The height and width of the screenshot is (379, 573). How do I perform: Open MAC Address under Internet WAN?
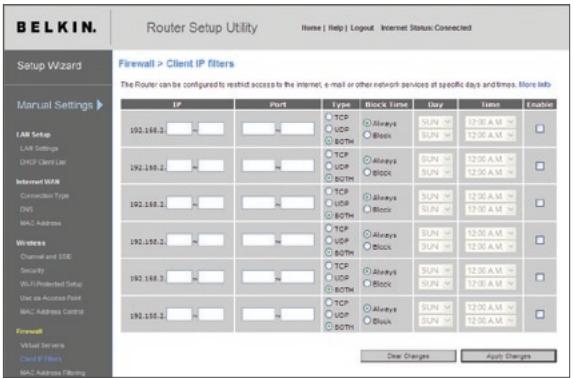41,223
